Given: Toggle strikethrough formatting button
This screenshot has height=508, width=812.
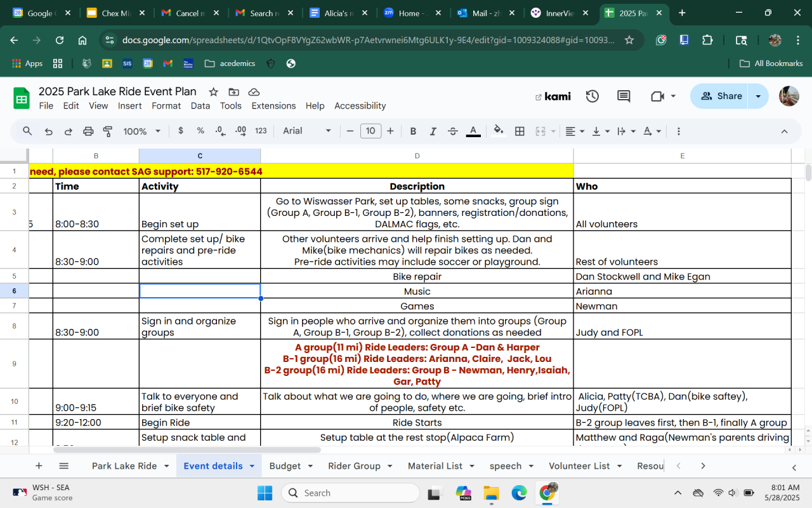Looking at the screenshot, I should 452,131.
